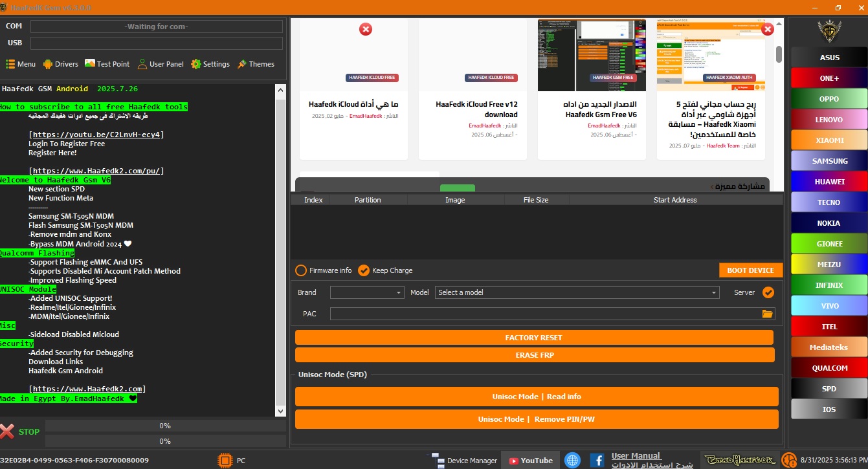This screenshot has height=469, width=868.
Task: Click the SAMSUNG gradient brand swatch
Action: click(x=829, y=161)
